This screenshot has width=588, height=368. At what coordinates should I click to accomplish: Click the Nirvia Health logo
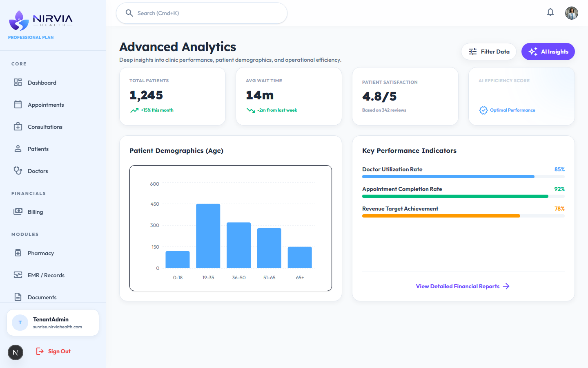pyautogui.click(x=41, y=20)
